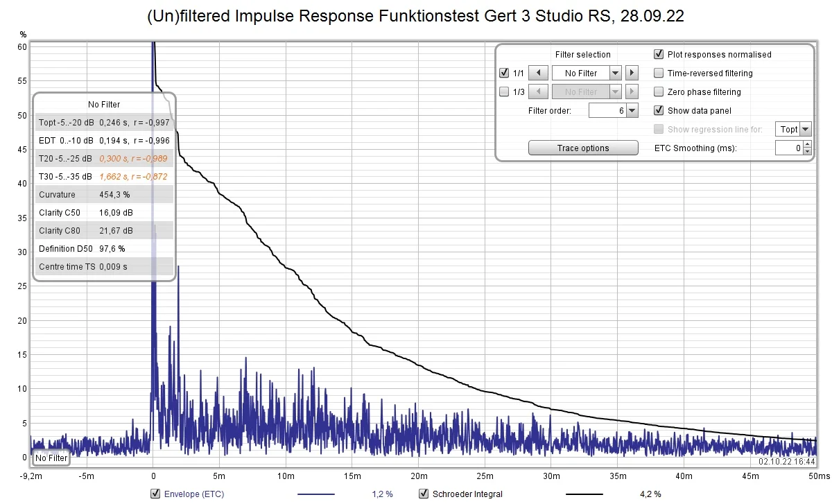
Task: Click the timestamp 02.10.22 16:44
Action: (787, 461)
